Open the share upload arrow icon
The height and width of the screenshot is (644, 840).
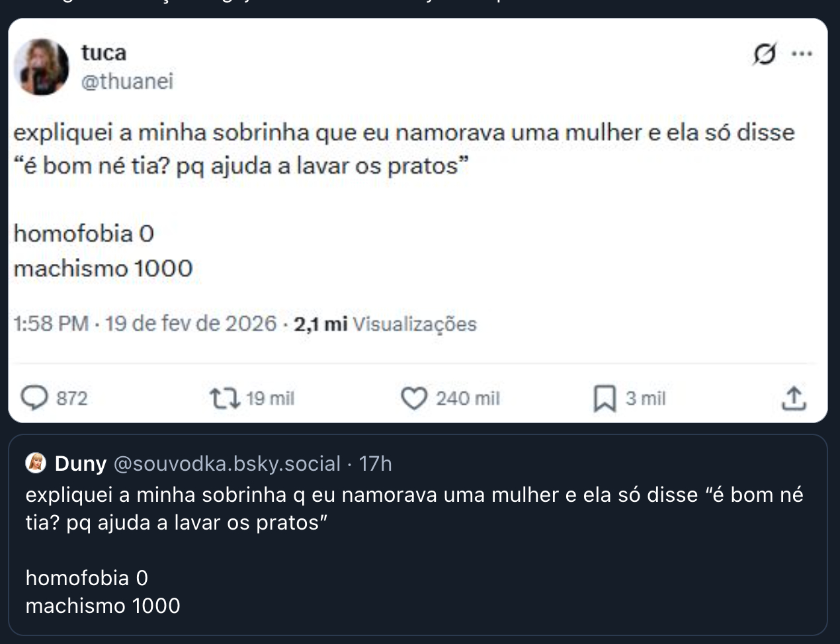[794, 398]
